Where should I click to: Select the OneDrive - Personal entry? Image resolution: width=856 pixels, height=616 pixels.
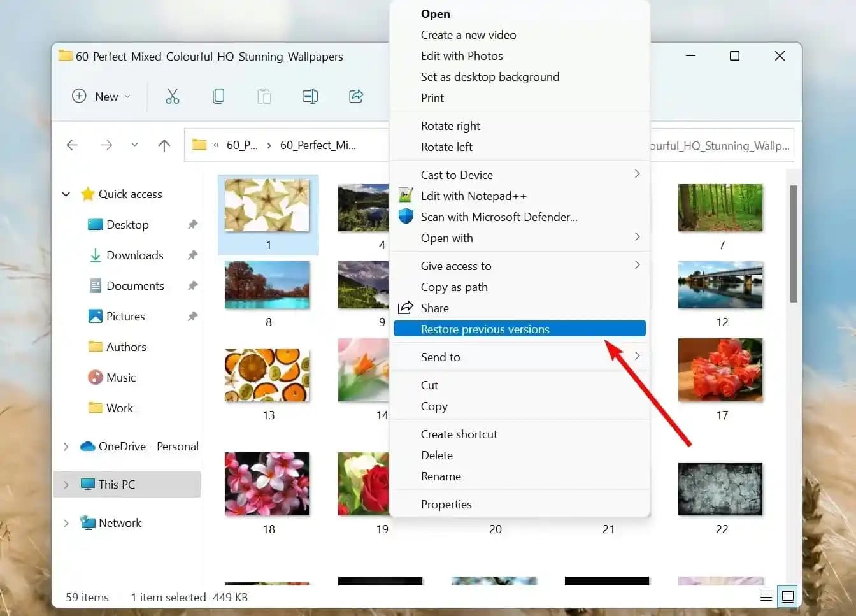[148, 447]
